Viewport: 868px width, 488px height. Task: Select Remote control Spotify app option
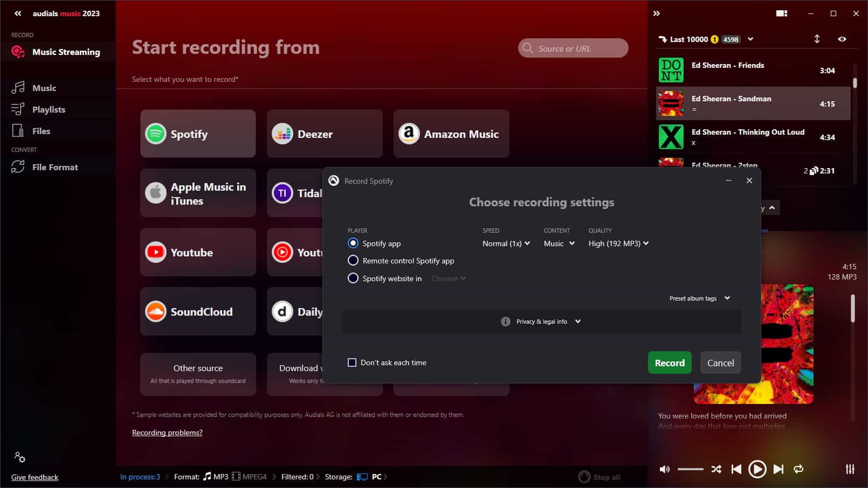(x=353, y=261)
